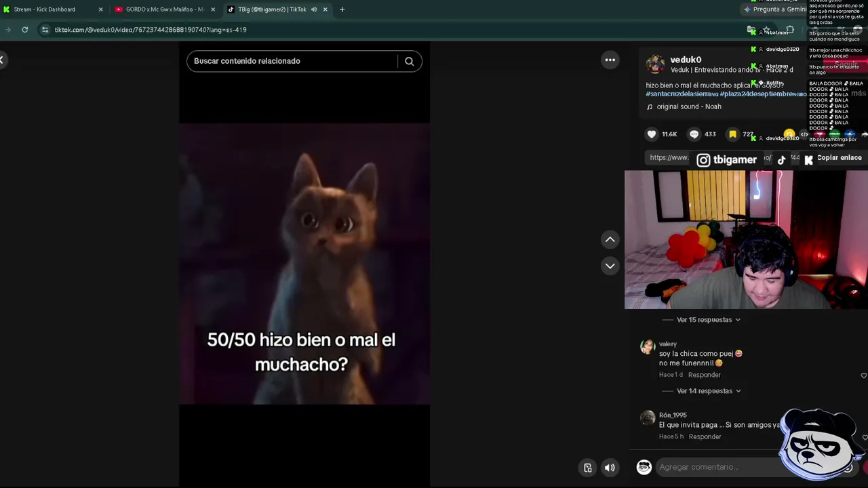Reload the current page
The image size is (868, 488).
(x=25, y=30)
